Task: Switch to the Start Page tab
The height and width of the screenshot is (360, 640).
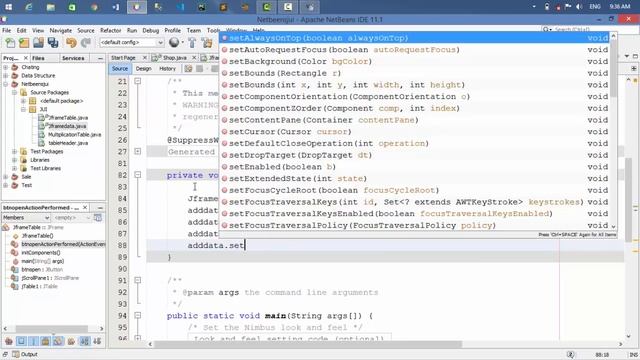Action: [x=123, y=58]
